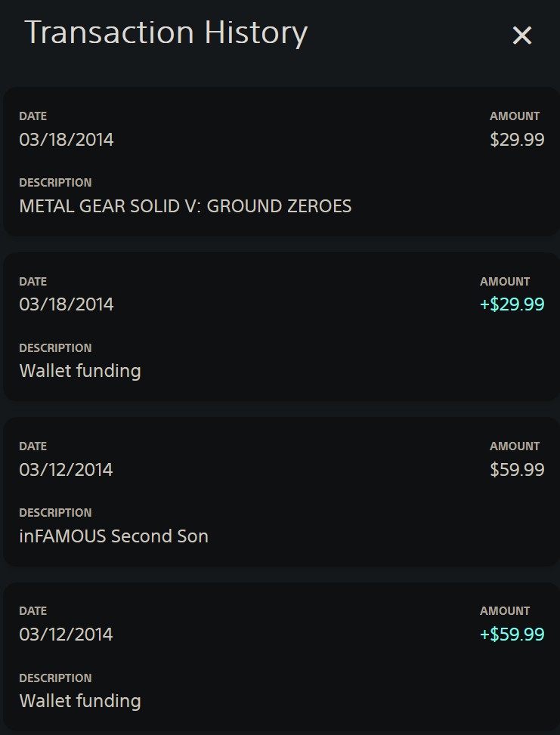This screenshot has width=560, height=735.
Task: Click the $59.99 inFAMOUS purchase amount
Action: pyautogui.click(x=517, y=470)
